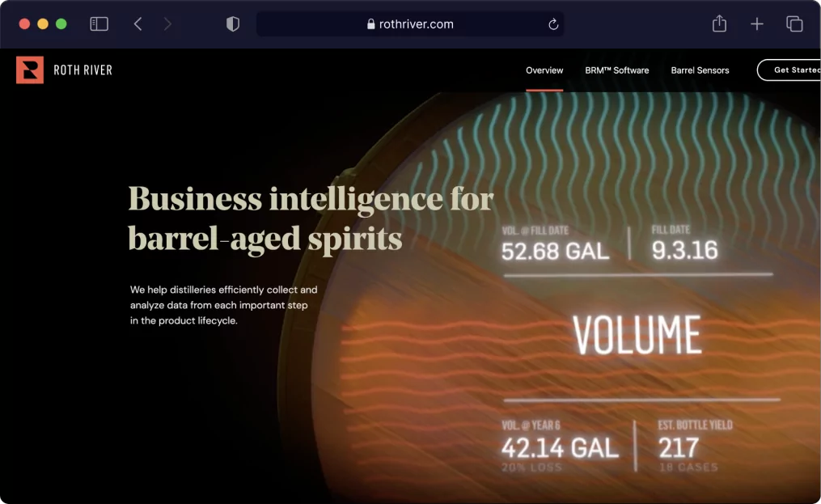Reload the rothriver.com page

tap(553, 24)
